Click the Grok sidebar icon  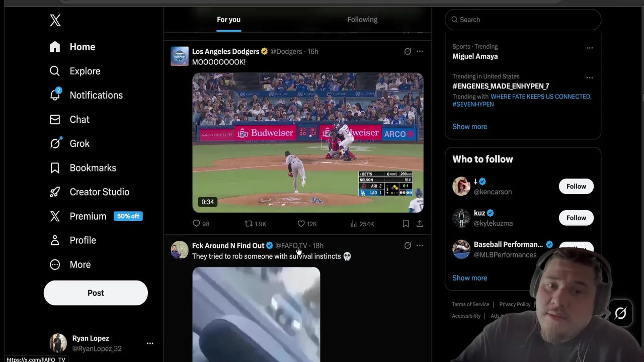tap(55, 143)
